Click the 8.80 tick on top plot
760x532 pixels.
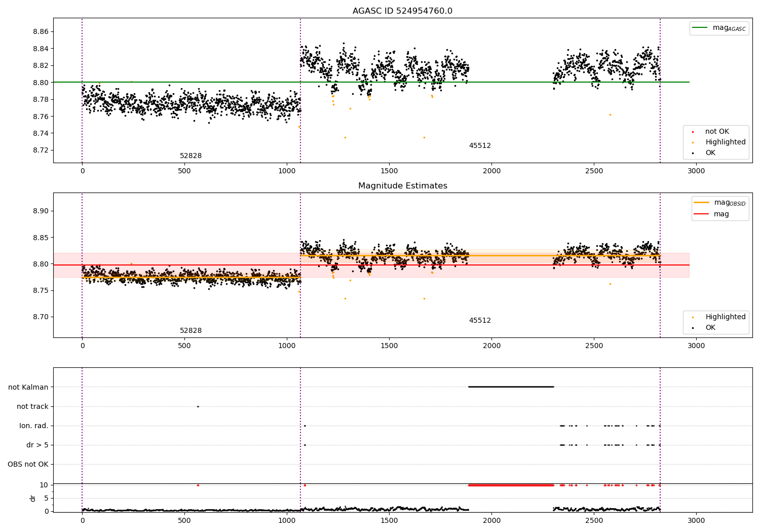pyautogui.click(x=41, y=83)
